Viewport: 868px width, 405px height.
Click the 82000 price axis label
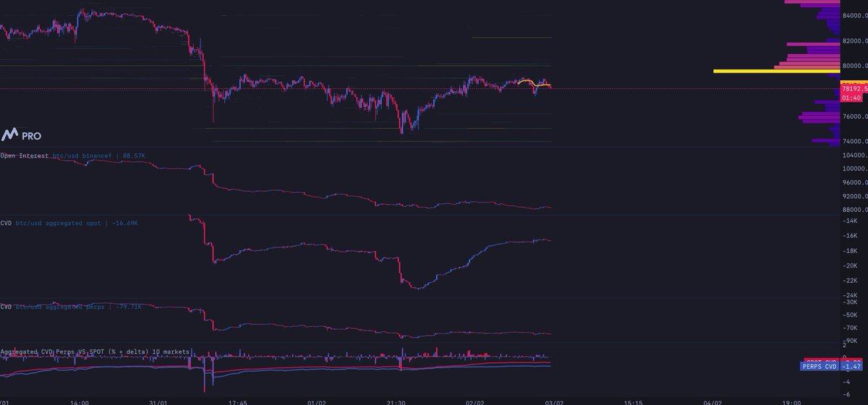[x=854, y=41]
